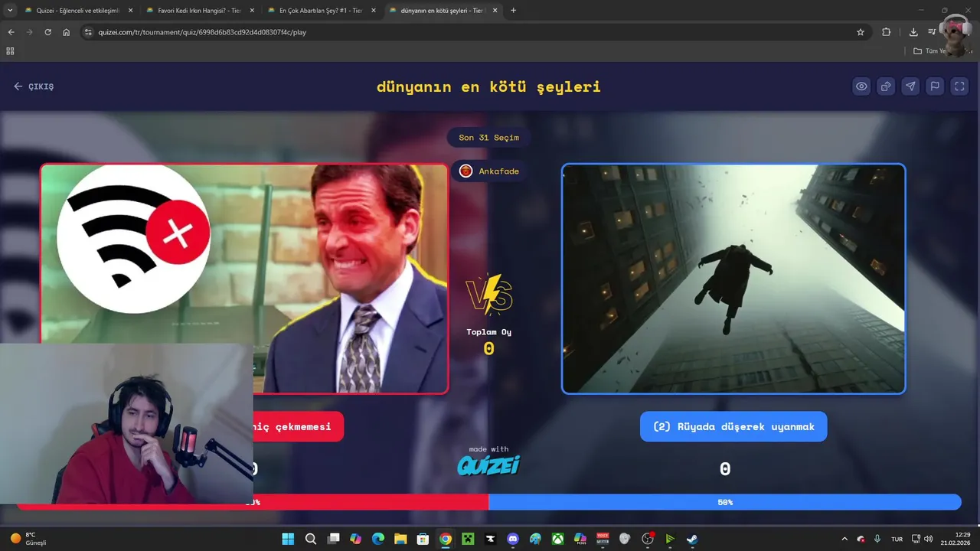This screenshot has height=551, width=980.
Task: Click the quizei.com URL address bar
Action: 475,32
